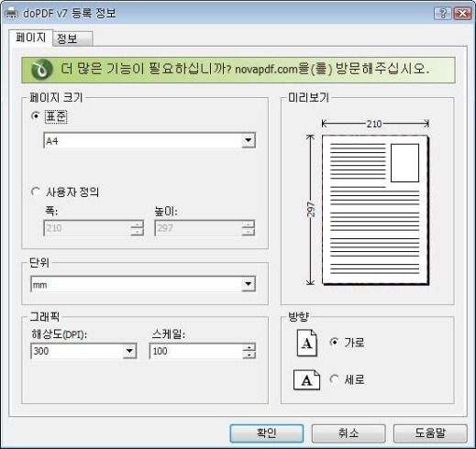Choose the 세로 orientation option
The height and width of the screenshot is (449, 476).
click(x=334, y=379)
